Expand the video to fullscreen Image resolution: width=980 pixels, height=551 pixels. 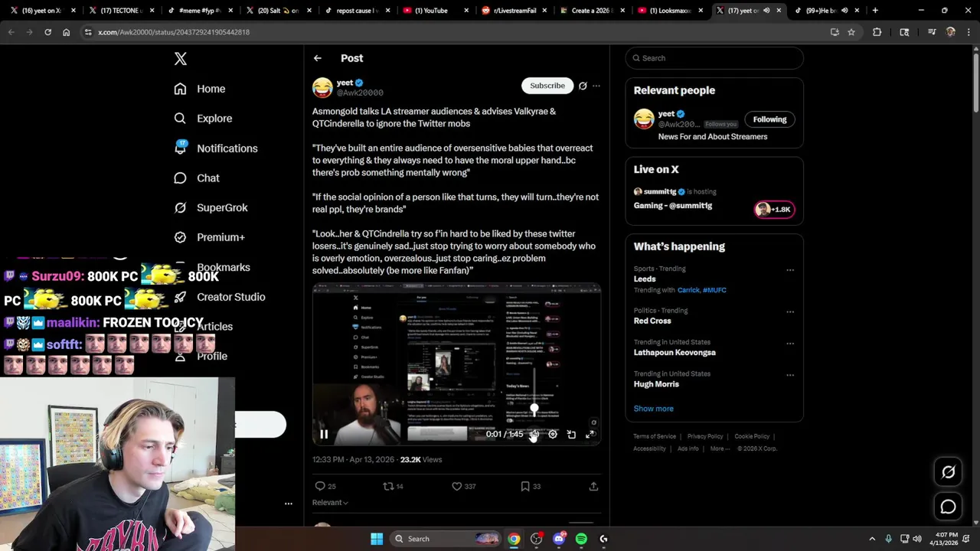(590, 434)
